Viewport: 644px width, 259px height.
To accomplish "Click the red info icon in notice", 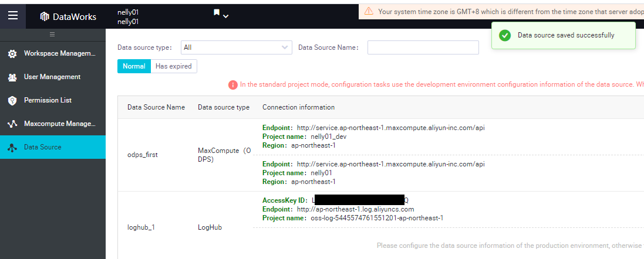I will point(233,85).
